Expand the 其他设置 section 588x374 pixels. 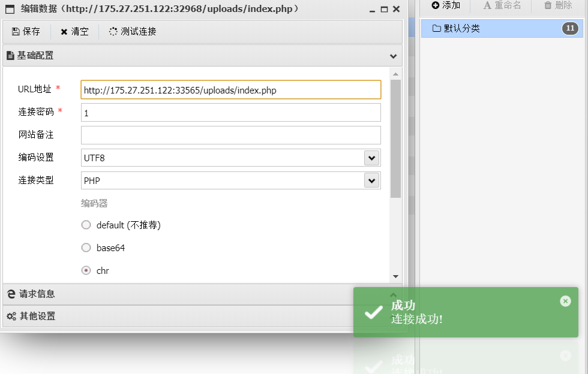(37, 316)
